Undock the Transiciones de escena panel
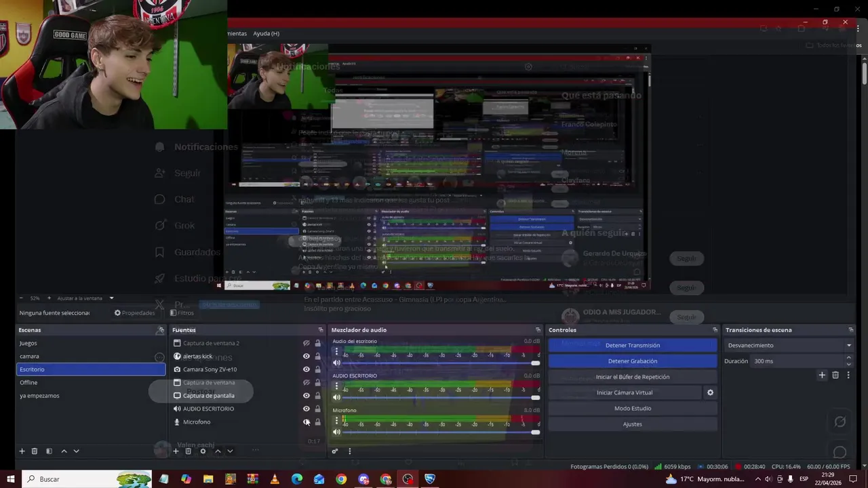 click(x=851, y=330)
